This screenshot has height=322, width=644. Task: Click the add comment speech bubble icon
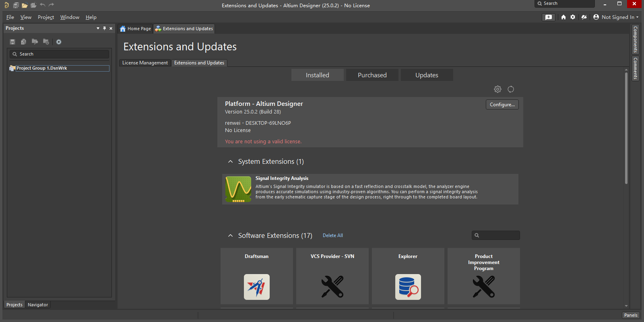coord(549,17)
